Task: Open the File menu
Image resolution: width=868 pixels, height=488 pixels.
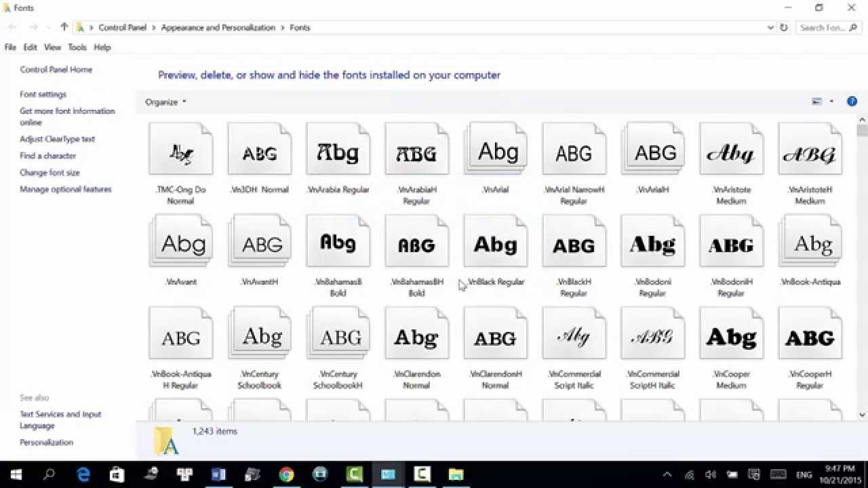Action: (x=10, y=47)
